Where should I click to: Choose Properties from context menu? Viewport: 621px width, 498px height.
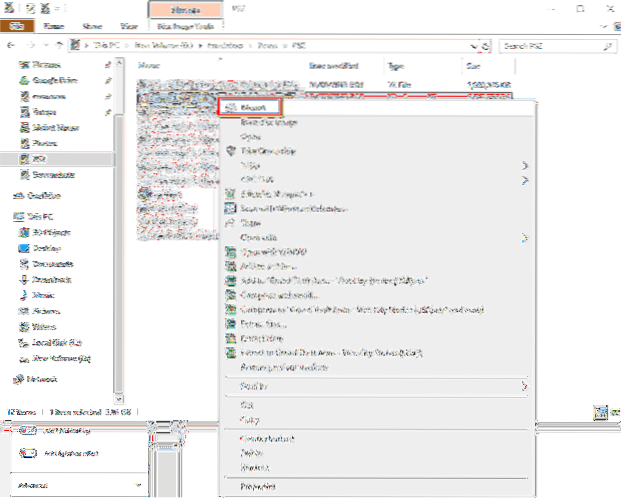pos(262,485)
